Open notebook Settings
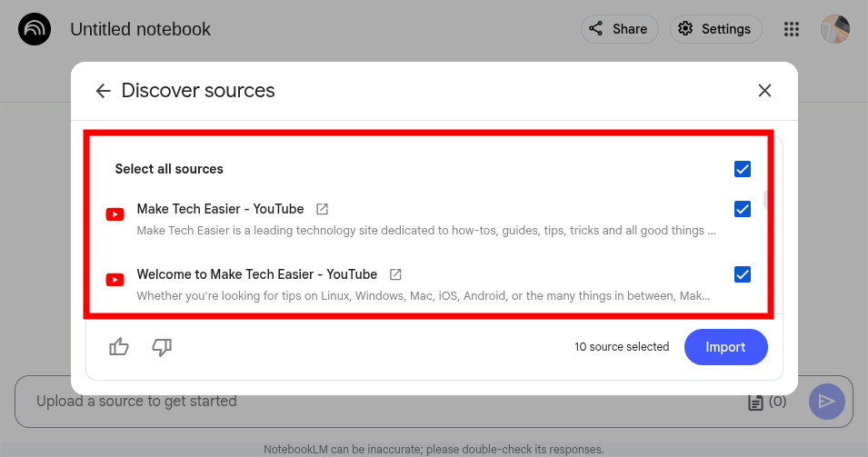 pos(716,29)
